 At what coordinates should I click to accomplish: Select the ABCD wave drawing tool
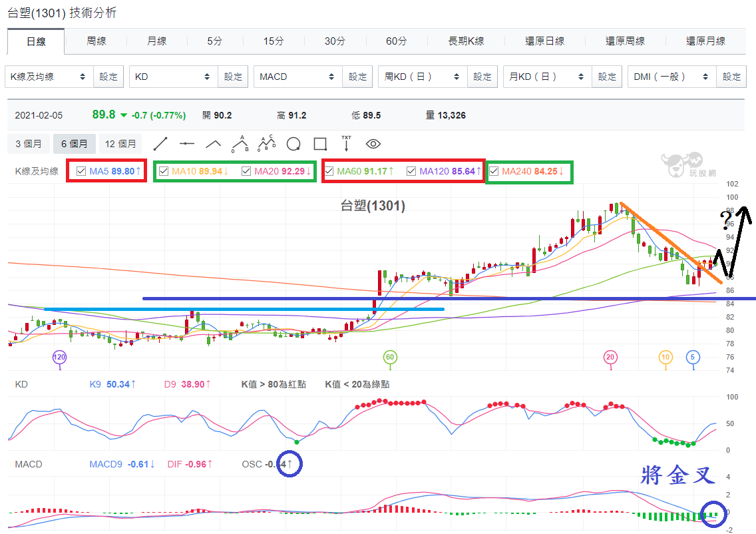[x=267, y=143]
